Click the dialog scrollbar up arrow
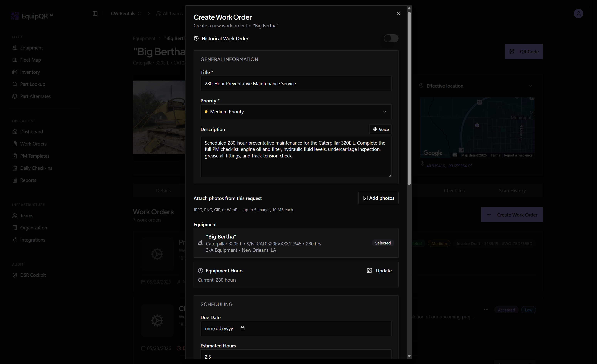Screen dimensions: 597x364 [x=409, y=8]
